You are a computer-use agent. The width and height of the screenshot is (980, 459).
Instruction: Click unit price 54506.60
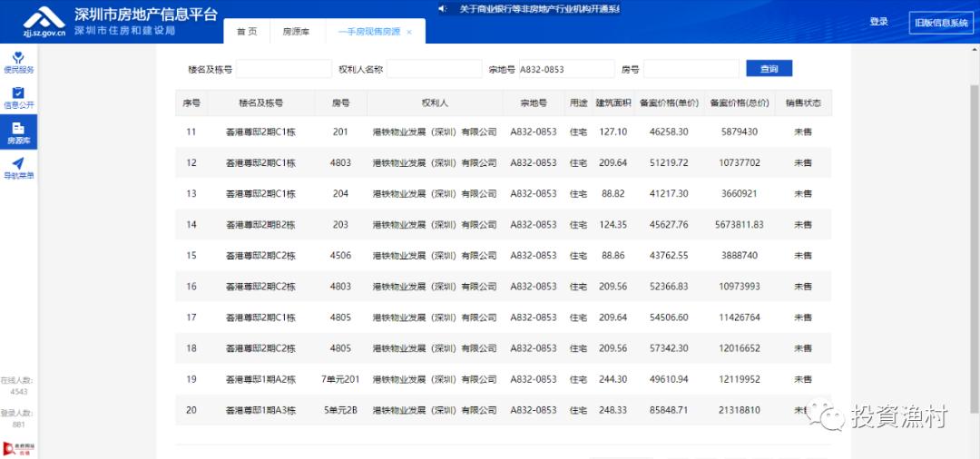pos(669,317)
